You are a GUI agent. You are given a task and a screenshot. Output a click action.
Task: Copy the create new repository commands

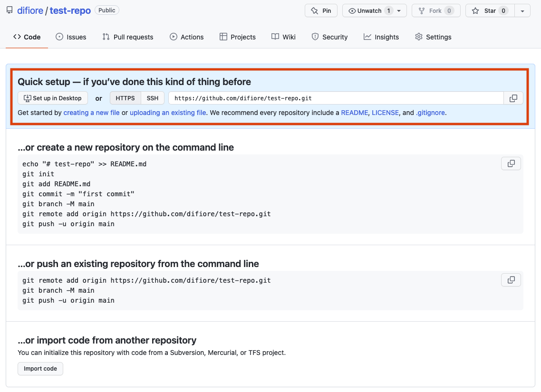(x=511, y=163)
